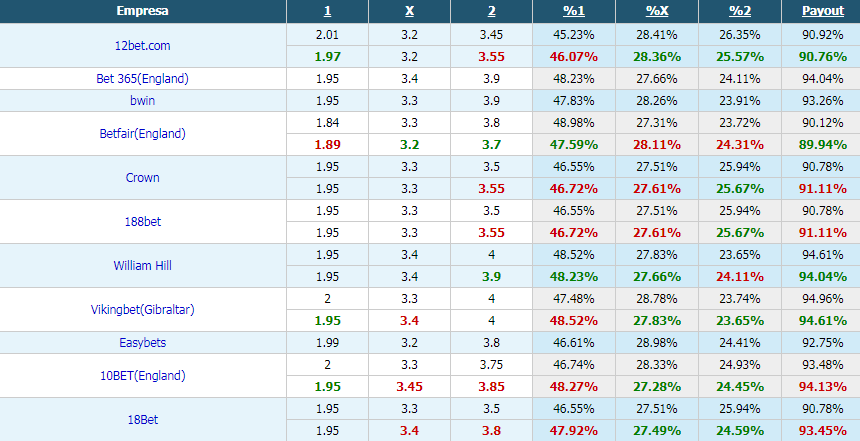
Task: Select 12bet.com opening away odds 3.45
Action: coord(491,35)
